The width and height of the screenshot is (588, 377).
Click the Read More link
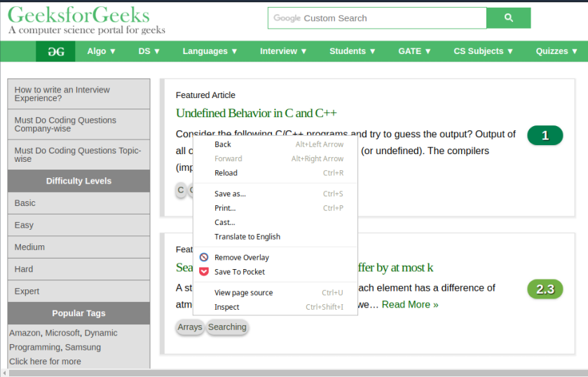click(410, 304)
